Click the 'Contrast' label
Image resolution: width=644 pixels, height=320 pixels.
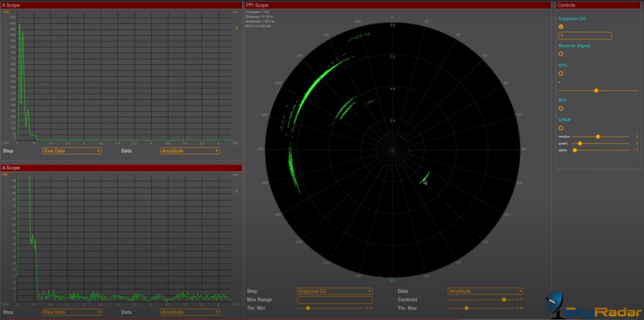pos(407,300)
